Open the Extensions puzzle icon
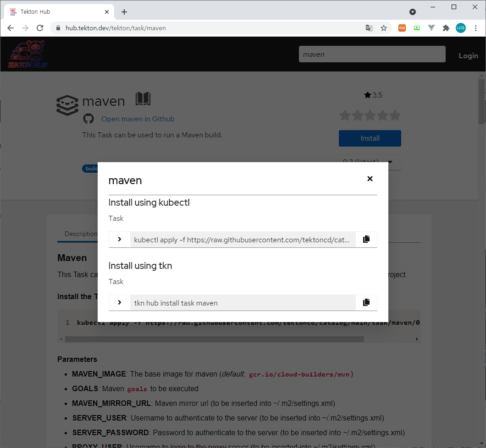Image resolution: width=486 pixels, height=448 pixels. [x=446, y=28]
